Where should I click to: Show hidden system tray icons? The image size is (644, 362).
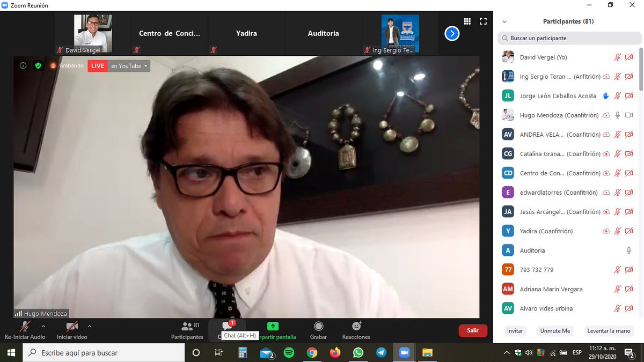[x=507, y=352]
